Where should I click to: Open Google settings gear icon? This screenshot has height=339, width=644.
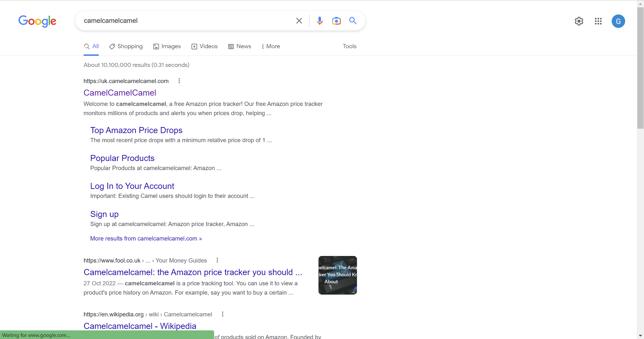coord(579,21)
